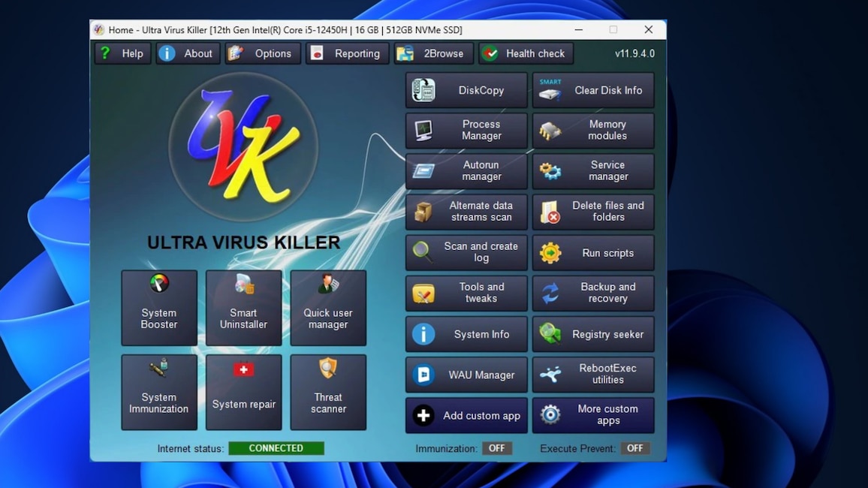Start Alternate data streams scan
868x488 pixels.
[x=466, y=212]
